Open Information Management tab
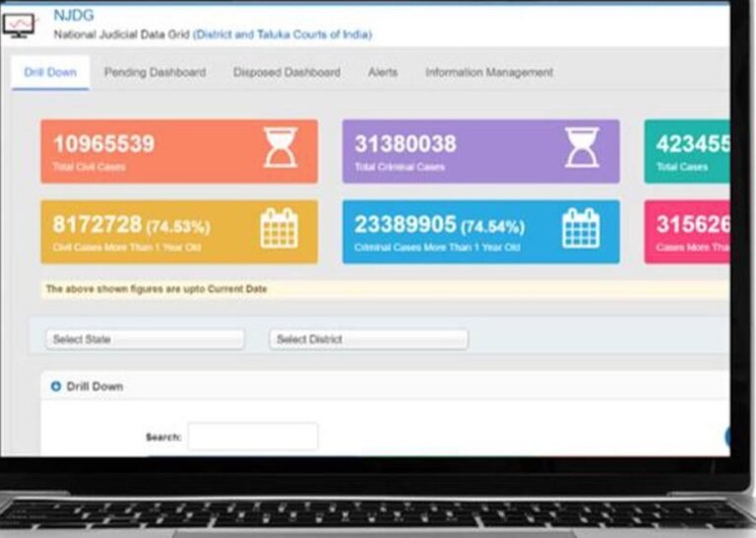 (x=489, y=73)
